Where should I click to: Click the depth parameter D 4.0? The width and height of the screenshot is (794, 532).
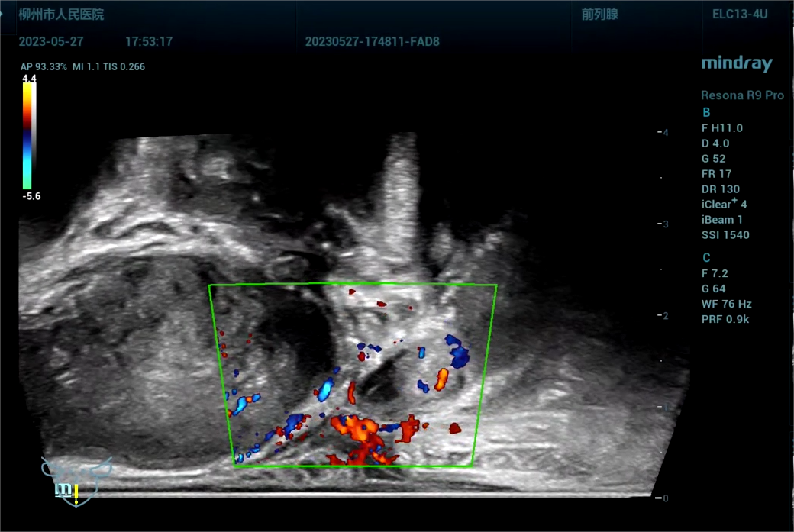[x=715, y=143]
